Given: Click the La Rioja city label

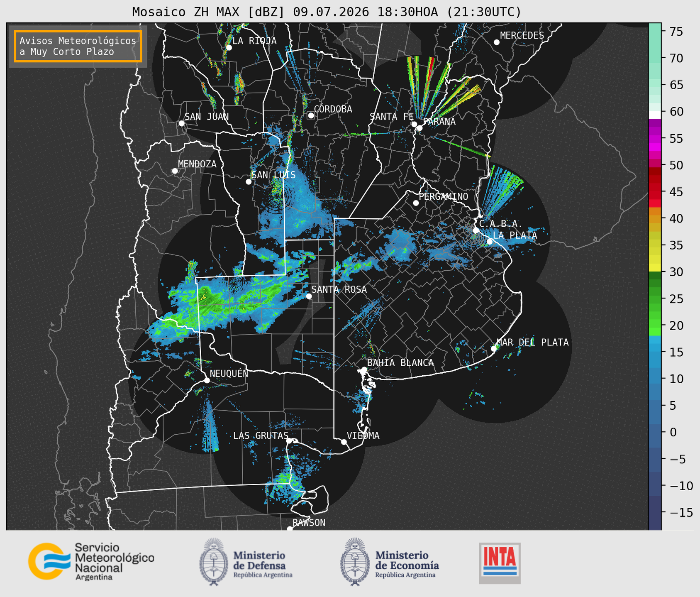Looking at the screenshot, I should point(254,41).
